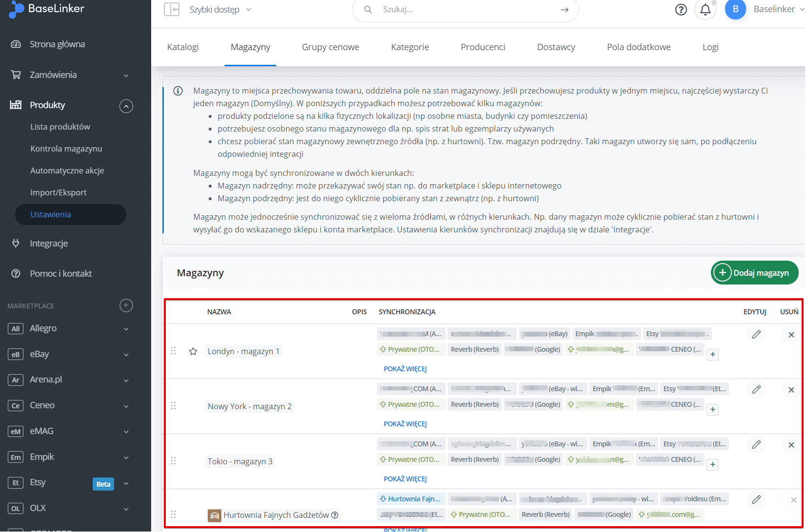Click the Etsy Beta badge
Viewport: 806px width, 532px height.
click(103, 484)
